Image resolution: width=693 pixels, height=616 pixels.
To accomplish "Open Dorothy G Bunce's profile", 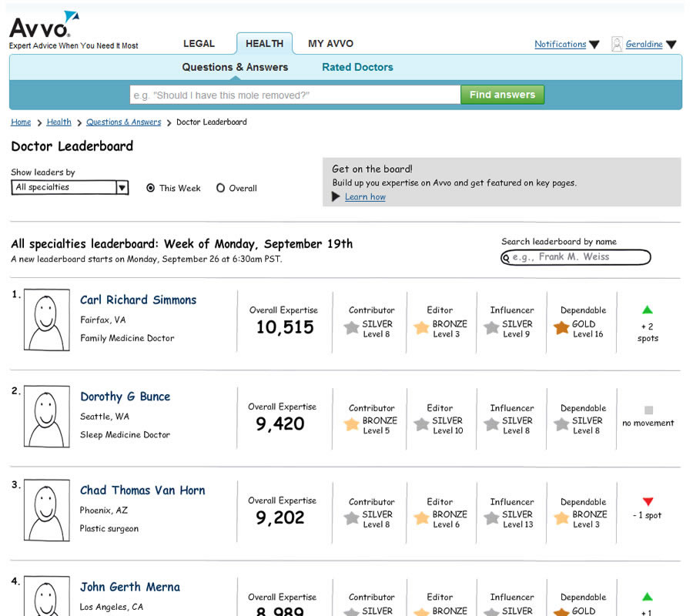I will (x=125, y=397).
